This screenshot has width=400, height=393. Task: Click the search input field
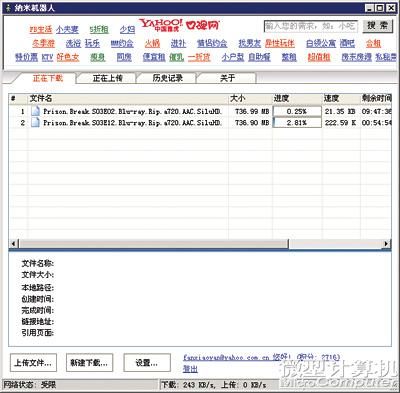(x=310, y=26)
